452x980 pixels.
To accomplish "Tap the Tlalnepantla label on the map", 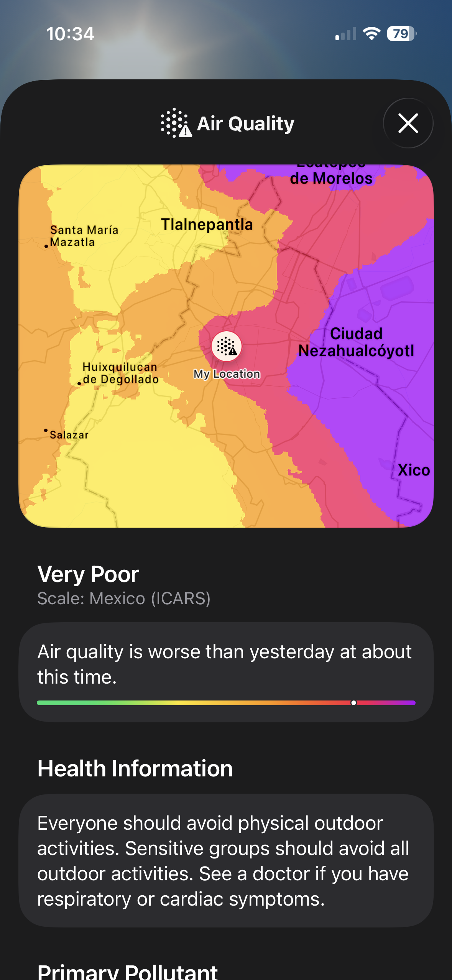I will pos(207,224).
